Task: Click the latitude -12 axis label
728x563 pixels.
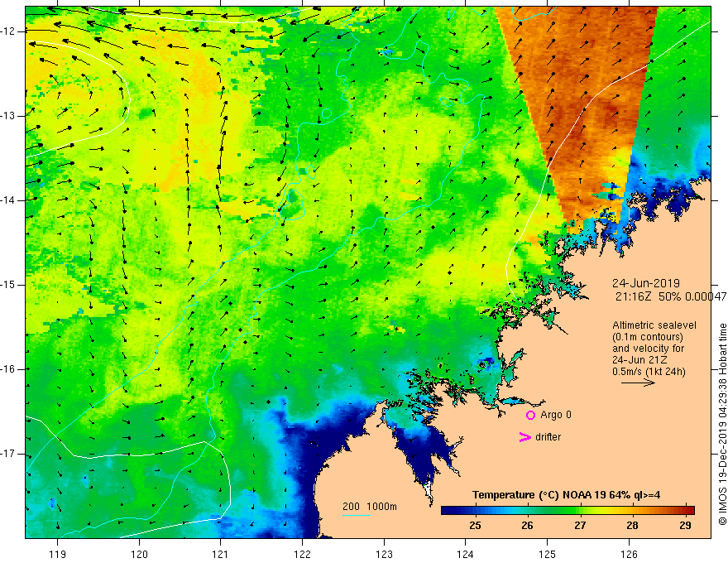Action: point(8,31)
